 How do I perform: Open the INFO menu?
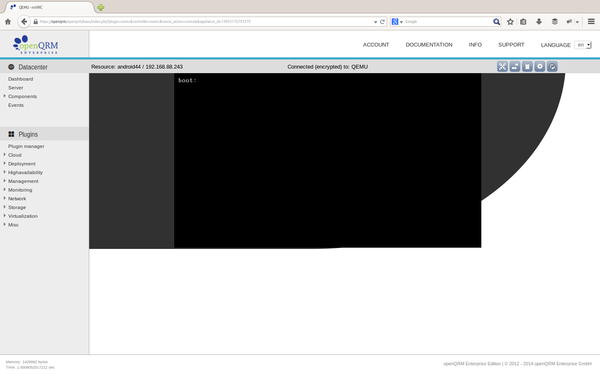475,45
